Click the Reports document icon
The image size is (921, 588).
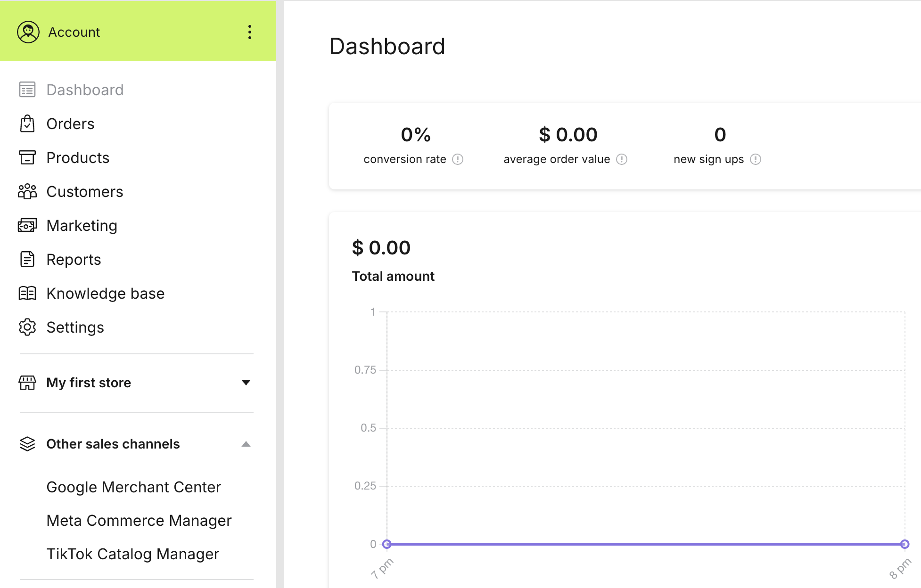tap(27, 259)
